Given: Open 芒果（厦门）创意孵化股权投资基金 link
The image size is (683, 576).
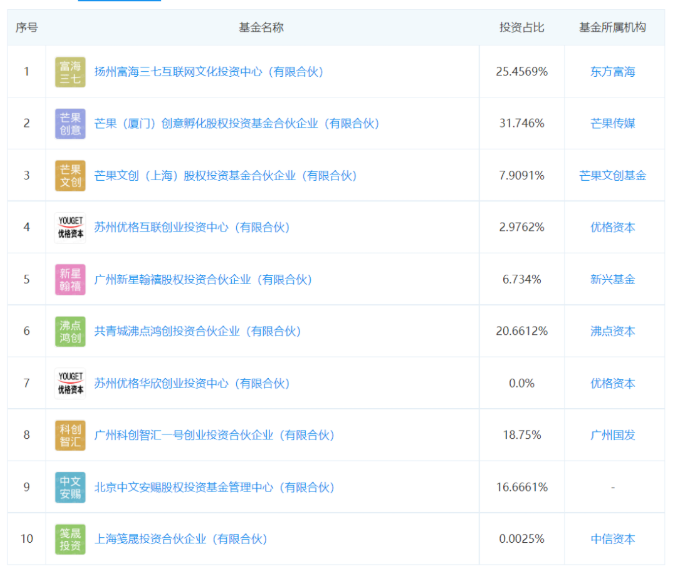Looking at the screenshot, I should coord(237,124).
